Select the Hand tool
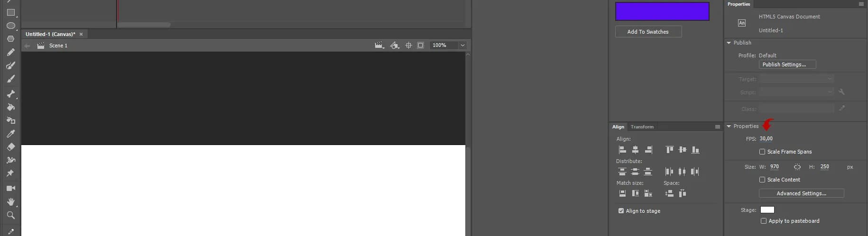868x236 pixels. [10, 202]
